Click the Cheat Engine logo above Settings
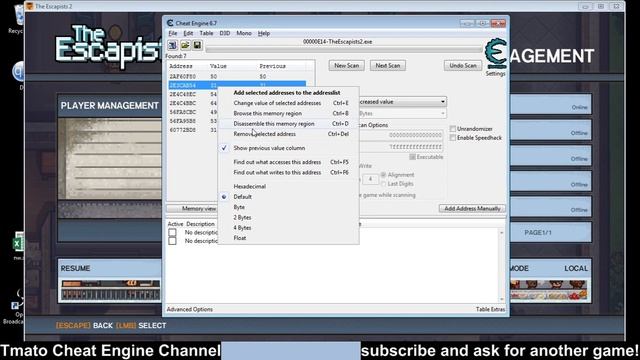Image resolution: width=640 pixels, height=360 pixels. [x=496, y=54]
